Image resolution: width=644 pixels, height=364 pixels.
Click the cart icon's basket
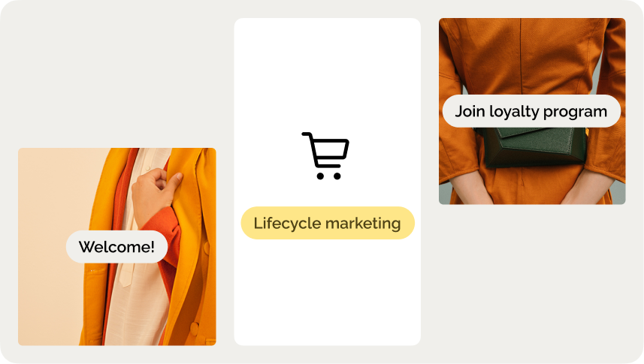[331, 149]
